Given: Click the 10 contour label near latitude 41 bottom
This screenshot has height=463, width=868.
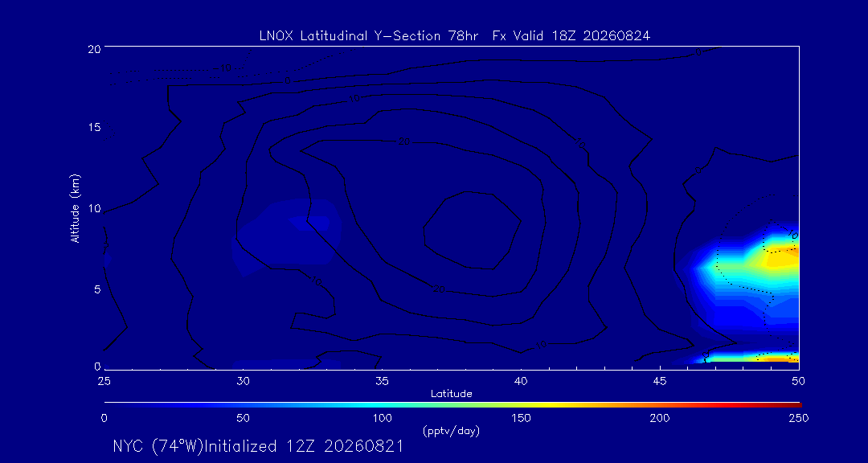Looking at the screenshot, I should tap(540, 345).
